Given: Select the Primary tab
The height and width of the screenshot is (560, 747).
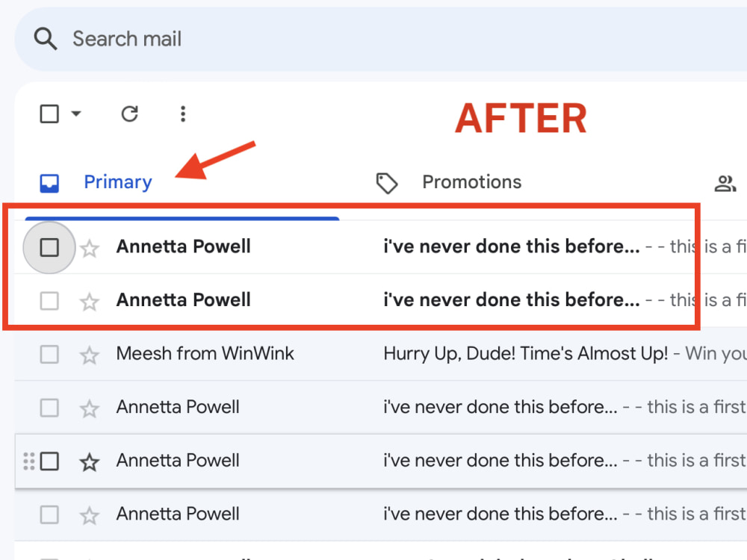Looking at the screenshot, I should [117, 181].
